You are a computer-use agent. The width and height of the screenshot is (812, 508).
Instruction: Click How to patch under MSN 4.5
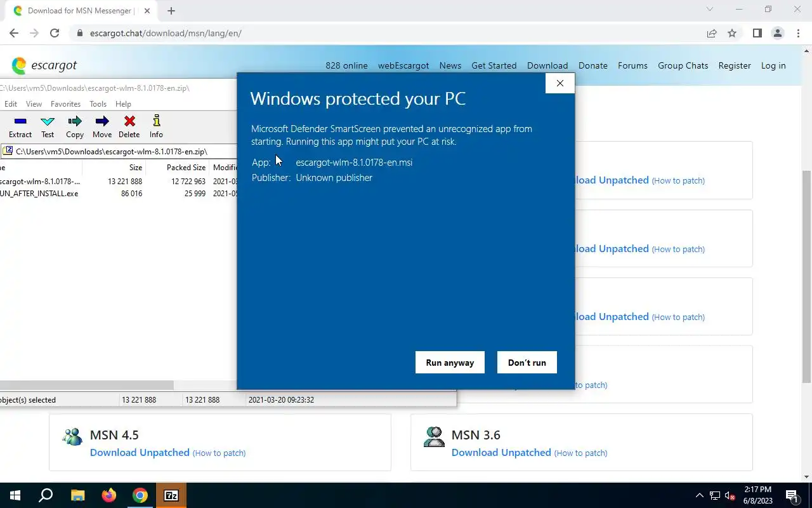[219, 453]
